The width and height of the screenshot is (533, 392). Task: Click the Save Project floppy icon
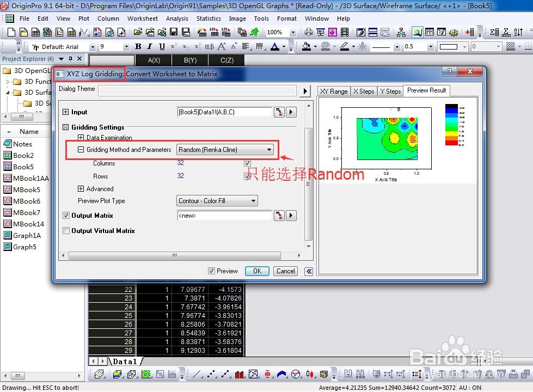pyautogui.click(x=174, y=32)
